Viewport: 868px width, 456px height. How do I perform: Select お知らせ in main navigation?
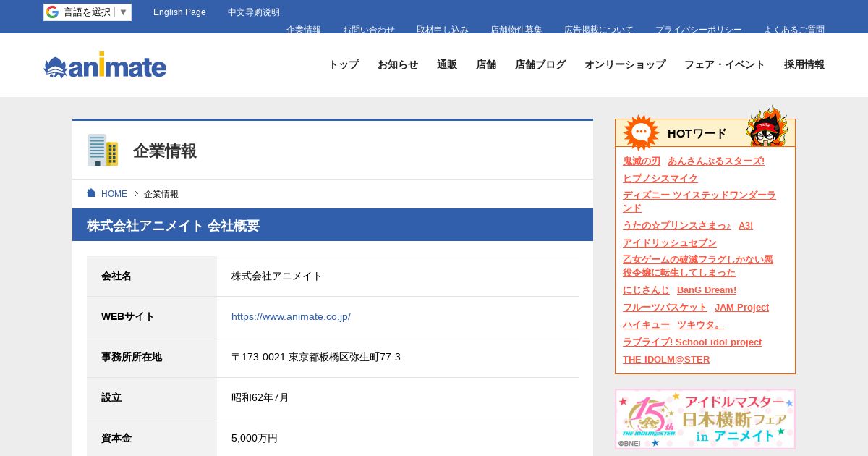point(398,64)
